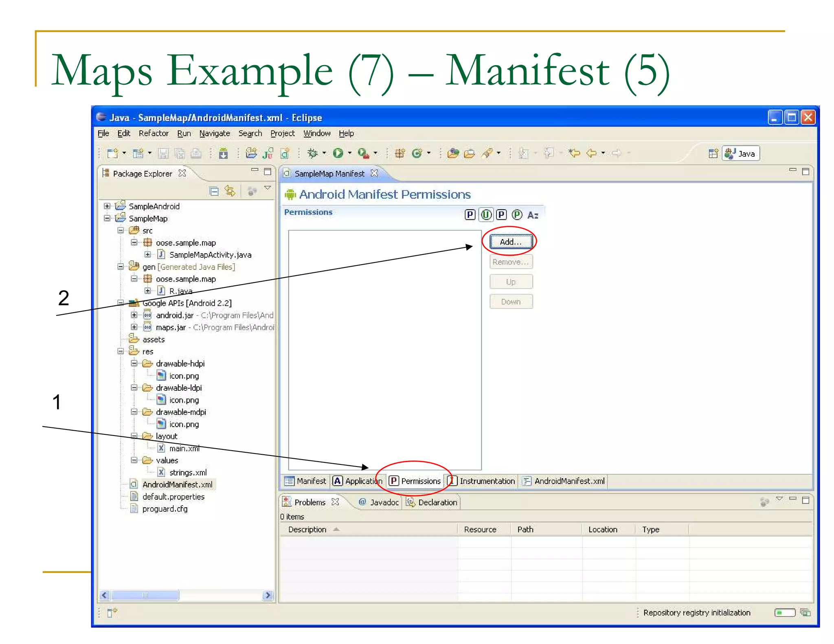Switch to the Manifest tab
Image resolution: width=834 pixels, height=644 pixels.
[305, 481]
